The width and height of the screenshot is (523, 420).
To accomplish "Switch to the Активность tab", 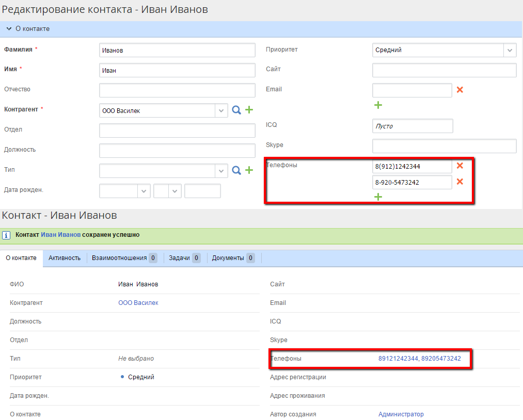I will click(65, 258).
